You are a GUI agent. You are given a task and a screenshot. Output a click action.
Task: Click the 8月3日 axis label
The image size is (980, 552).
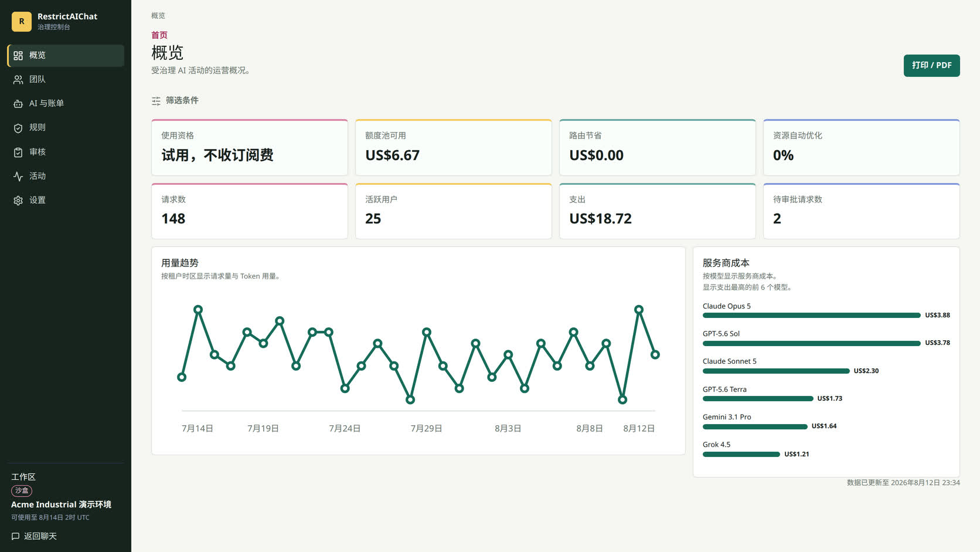[x=508, y=429]
